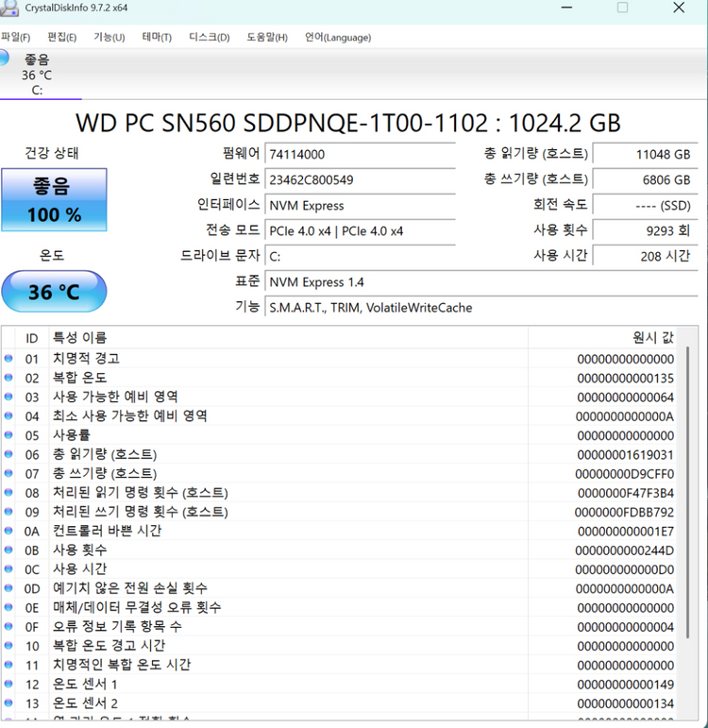Click the ID column header
Image resolution: width=708 pixels, height=728 pixels.
31,338
